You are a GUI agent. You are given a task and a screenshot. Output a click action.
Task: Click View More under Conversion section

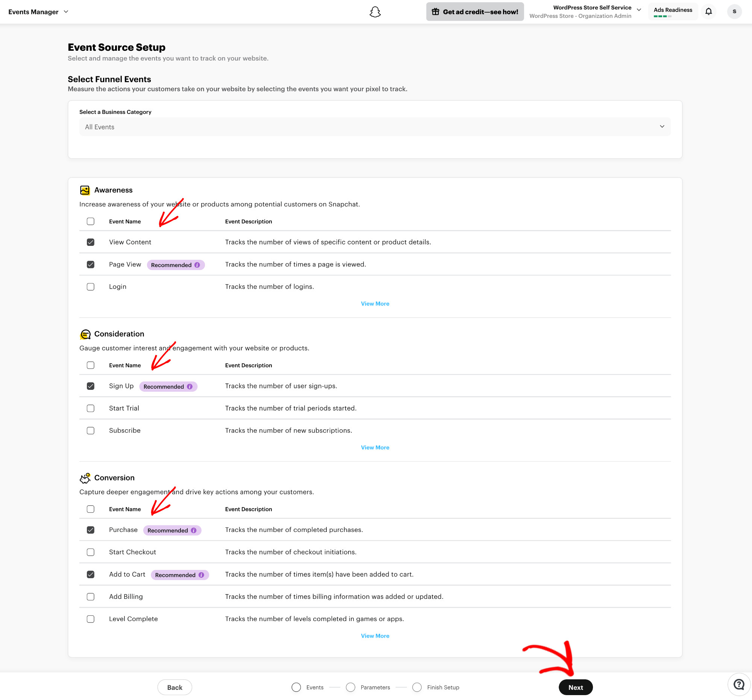375,635
